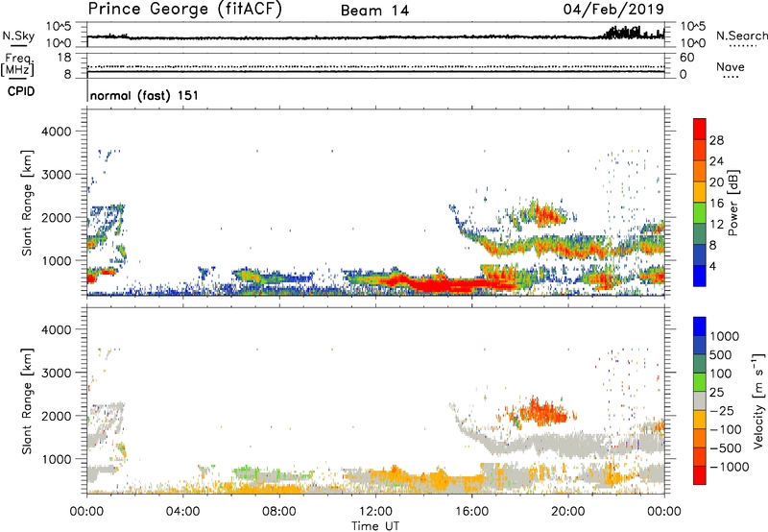Click the light green 12 dB Power colorbar segment

[700, 212]
